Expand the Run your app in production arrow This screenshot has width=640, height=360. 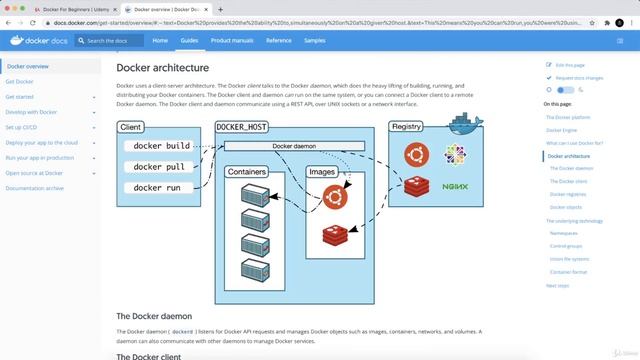(x=94, y=158)
